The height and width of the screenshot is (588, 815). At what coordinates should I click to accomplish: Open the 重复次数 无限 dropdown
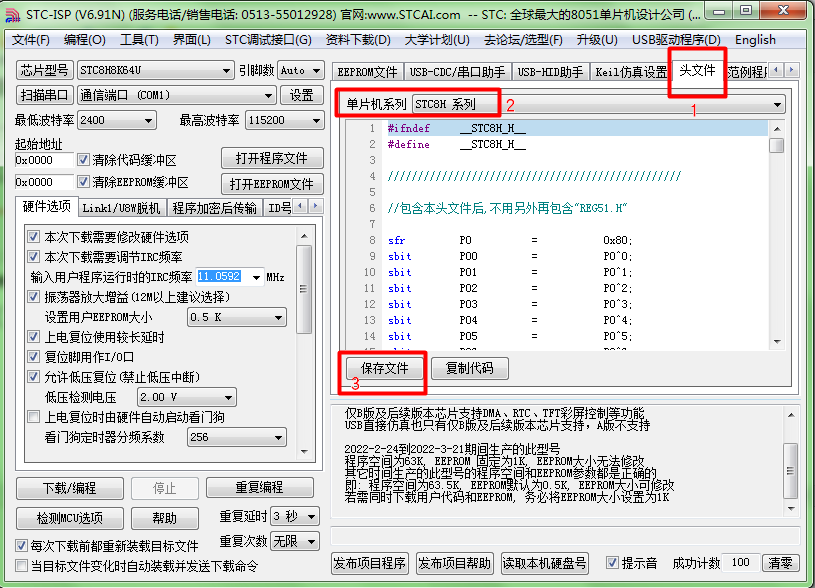point(295,542)
